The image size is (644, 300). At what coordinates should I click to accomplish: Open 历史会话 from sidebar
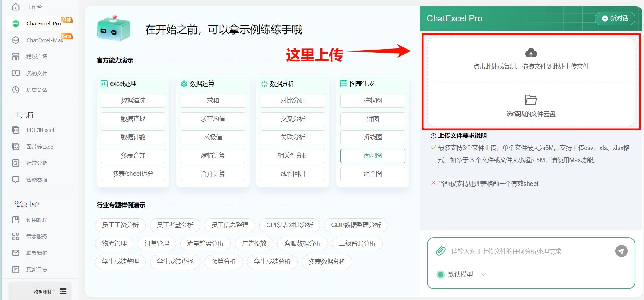pos(37,90)
